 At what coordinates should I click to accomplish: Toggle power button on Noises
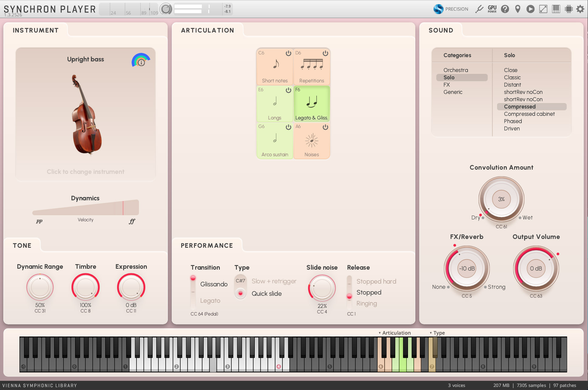click(325, 127)
